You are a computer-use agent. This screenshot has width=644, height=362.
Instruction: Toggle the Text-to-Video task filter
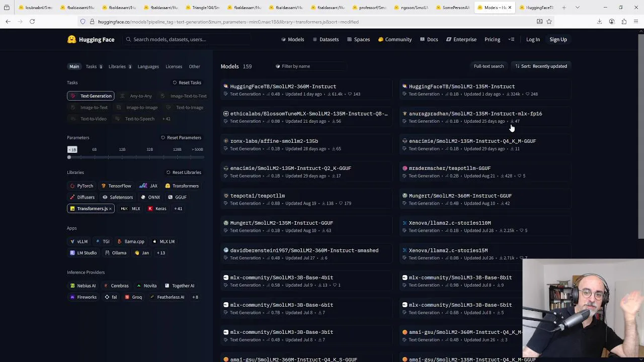(x=88, y=119)
